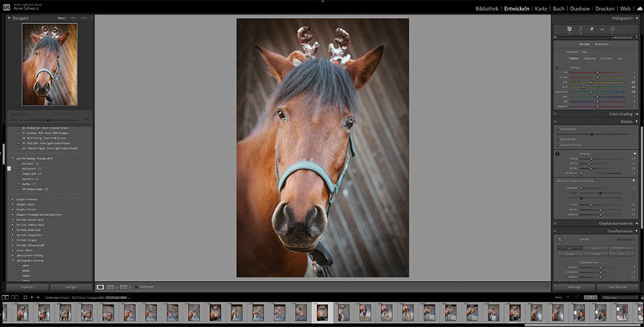Screen dimensions: 644x327
Task: Toggle the Softproof checkbox
Action: [x=137, y=287]
